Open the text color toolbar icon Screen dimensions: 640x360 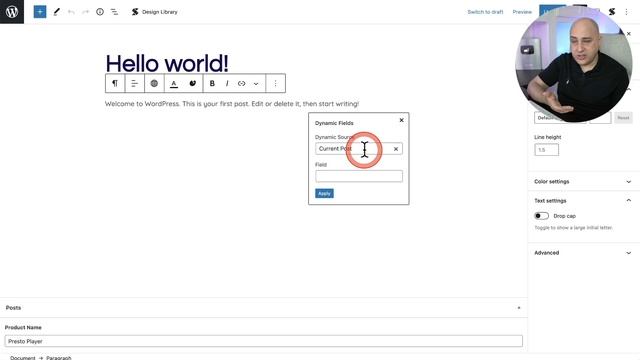point(174,83)
